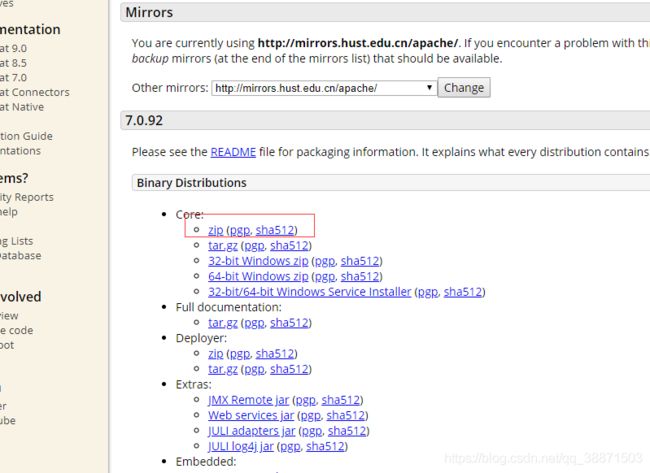Click the Change mirror button

[464, 87]
